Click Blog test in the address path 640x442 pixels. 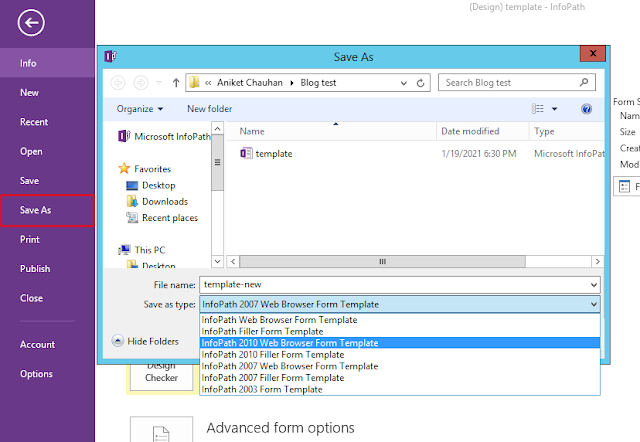tap(318, 83)
